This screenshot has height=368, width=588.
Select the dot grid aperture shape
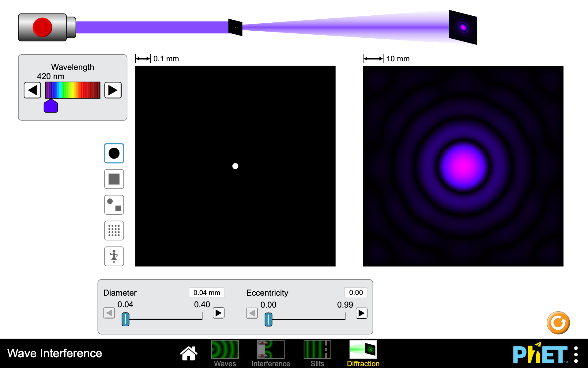point(114,230)
